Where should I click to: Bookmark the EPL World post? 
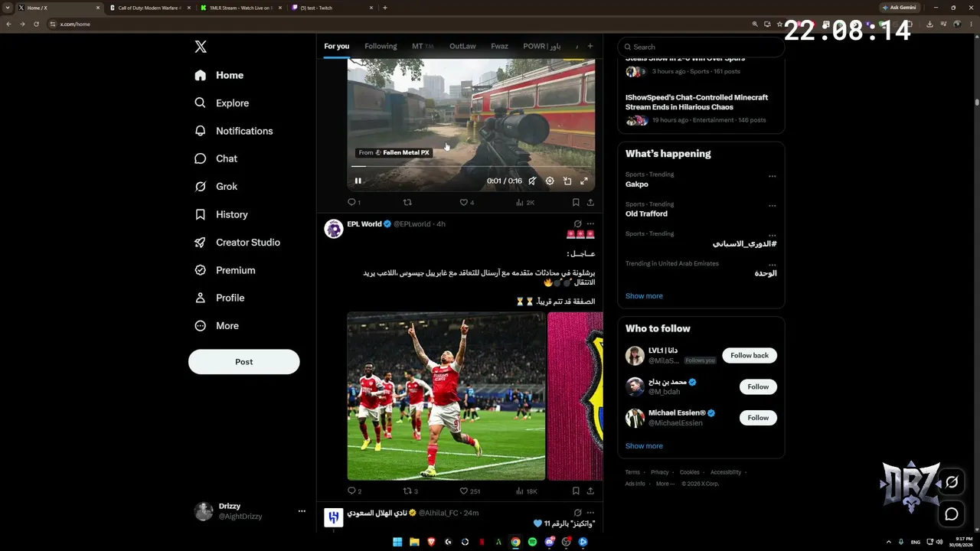tap(576, 491)
